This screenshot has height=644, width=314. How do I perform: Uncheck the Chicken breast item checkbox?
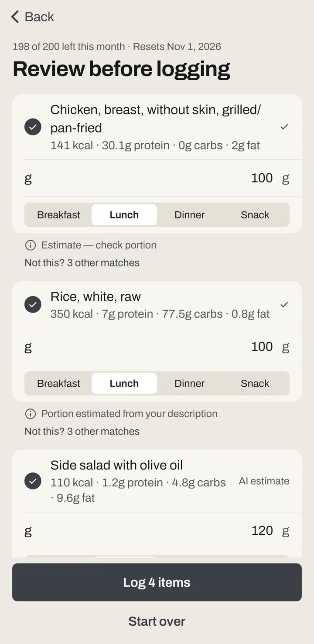pos(33,127)
